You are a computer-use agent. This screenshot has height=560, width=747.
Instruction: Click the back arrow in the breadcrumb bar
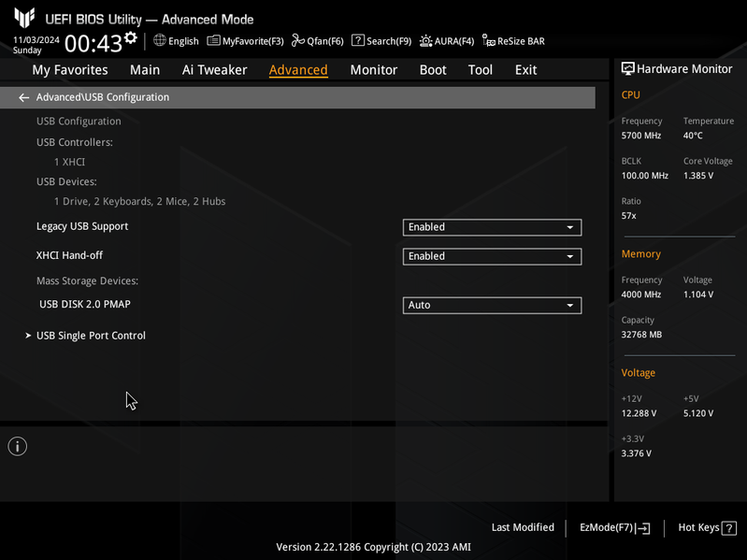(x=23, y=97)
